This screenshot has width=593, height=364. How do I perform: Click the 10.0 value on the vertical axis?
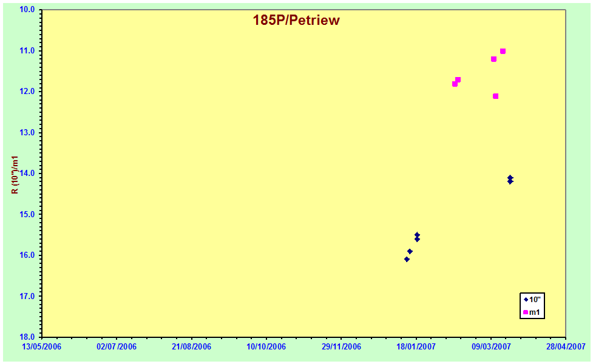(27, 10)
